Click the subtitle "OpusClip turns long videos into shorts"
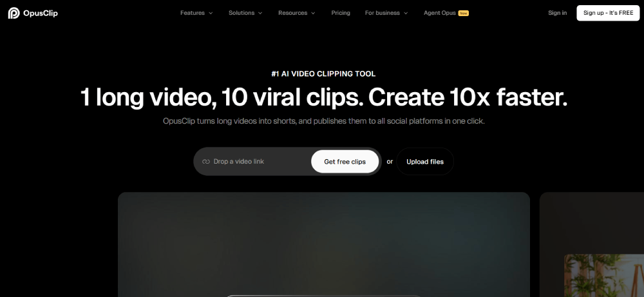The height and width of the screenshot is (297, 644). [x=229, y=121]
